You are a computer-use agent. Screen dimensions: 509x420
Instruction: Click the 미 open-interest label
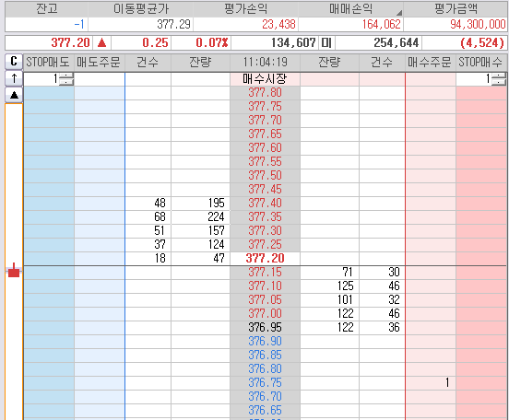[326, 42]
